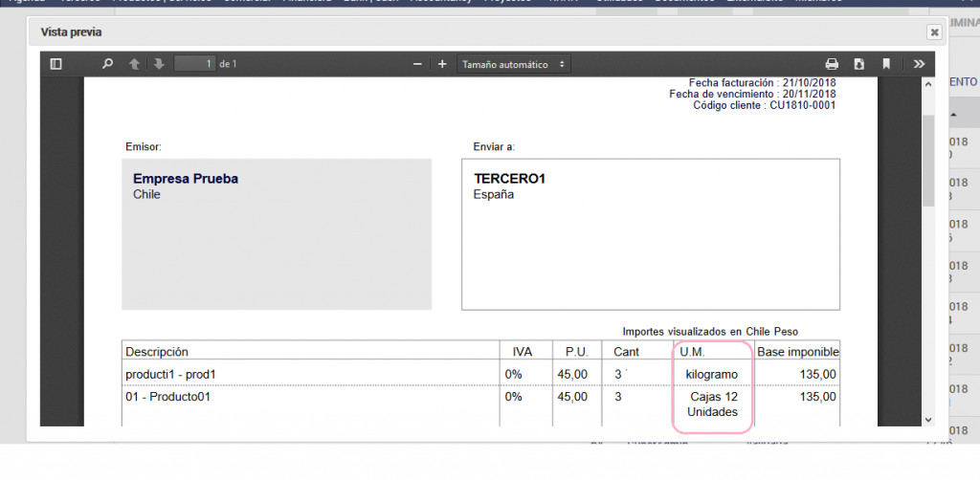Click the Emisor: label

point(144,147)
